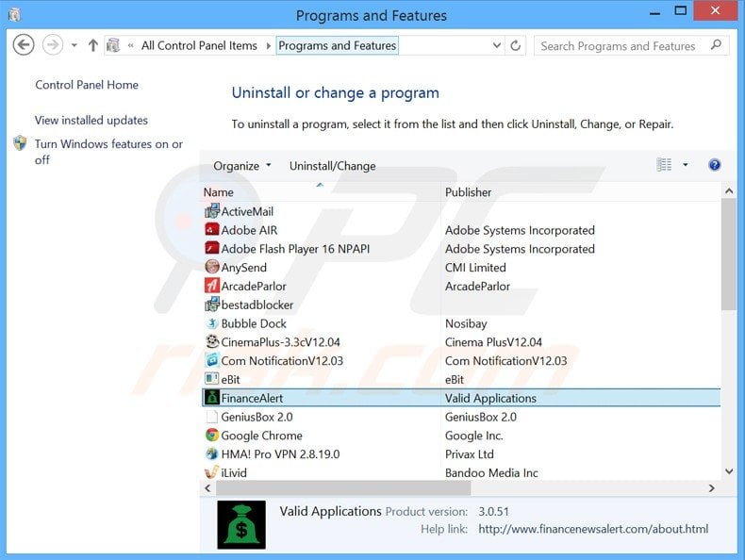The height and width of the screenshot is (560, 745).
Task: Expand the address bar history dropdown
Action: 497,45
